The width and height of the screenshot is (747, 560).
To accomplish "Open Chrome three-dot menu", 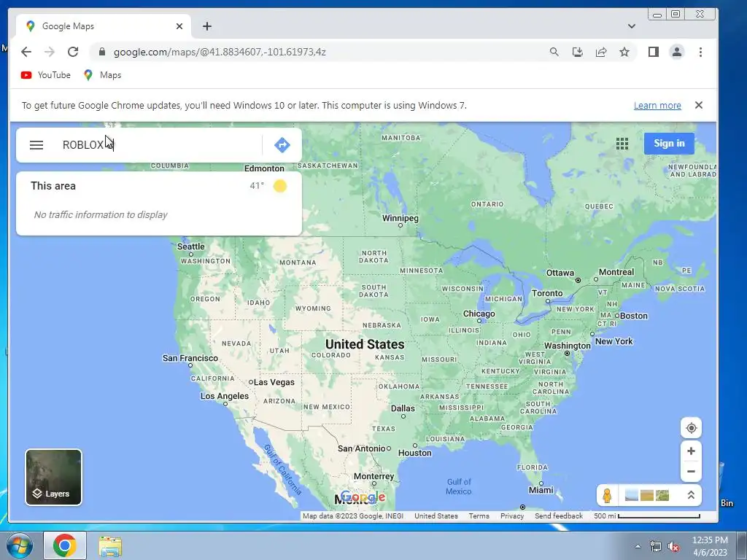I will [700, 52].
